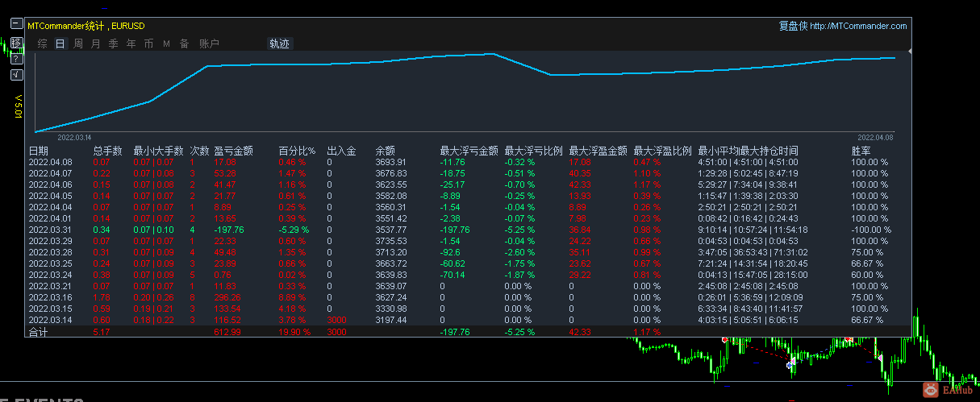Click the 612.99 total profit value
Screen dimensions: 980x402
(227, 332)
